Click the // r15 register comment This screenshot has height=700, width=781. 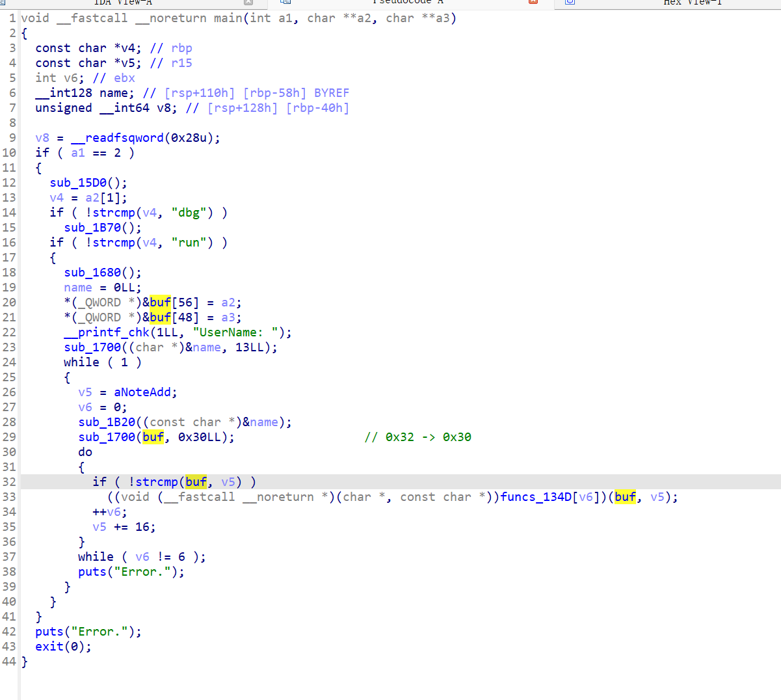(171, 63)
